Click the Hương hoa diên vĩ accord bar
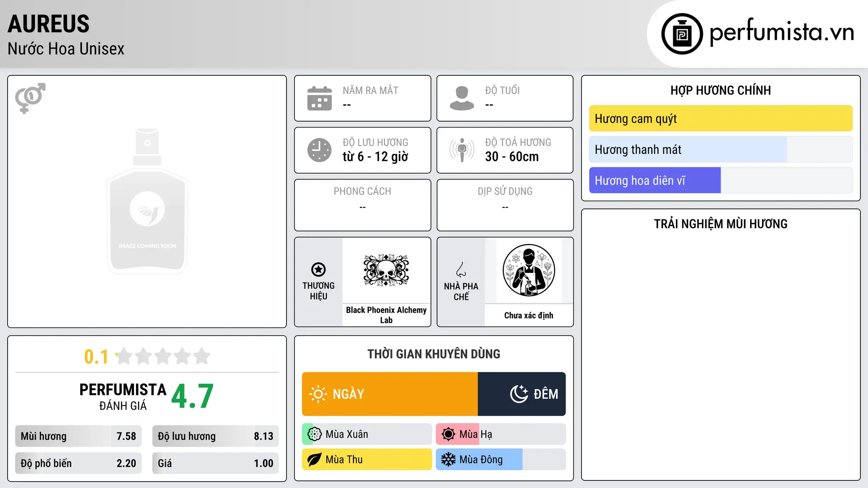The height and width of the screenshot is (488, 868). click(x=721, y=180)
